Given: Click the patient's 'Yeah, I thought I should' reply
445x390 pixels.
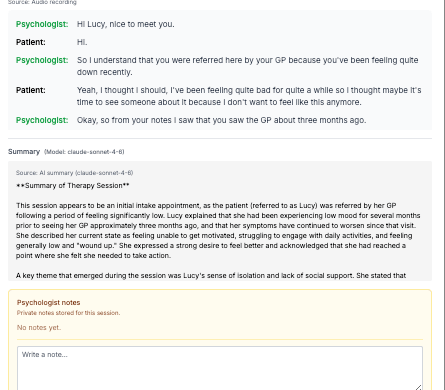Looking at the screenshot, I should coord(249,96).
